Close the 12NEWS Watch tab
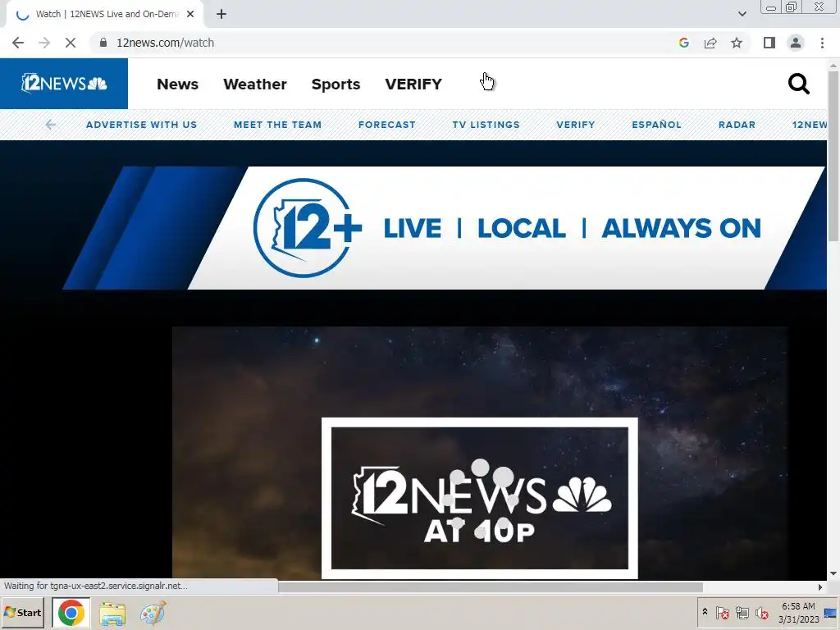This screenshot has height=630, width=840. click(x=190, y=15)
